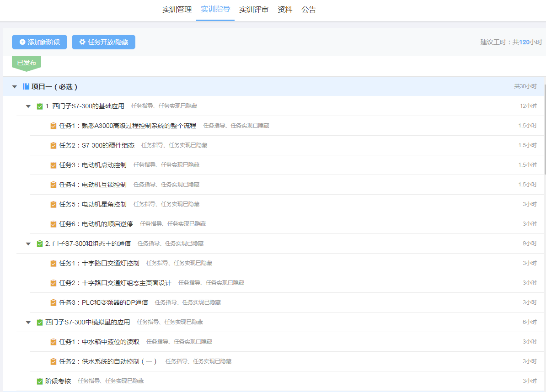The width and height of the screenshot is (546, 392).
Task: Click the vertical scrollbar on right edge
Action: click(544, 129)
